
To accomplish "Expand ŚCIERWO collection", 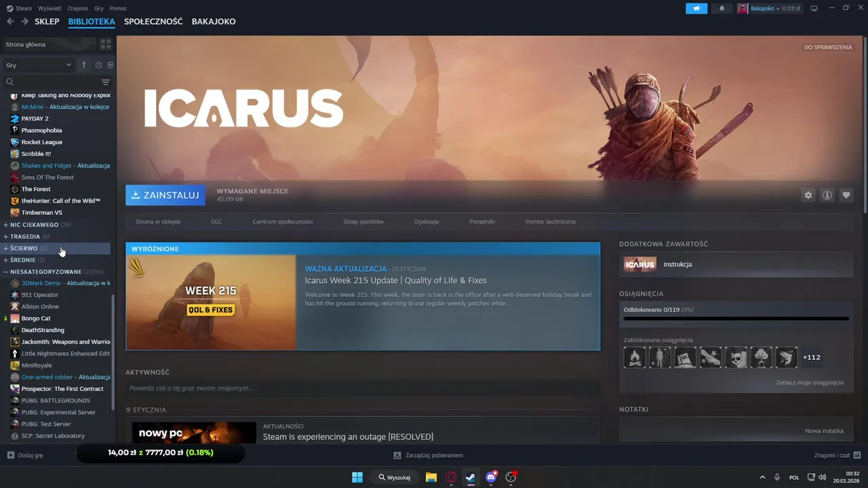I will (56, 248).
